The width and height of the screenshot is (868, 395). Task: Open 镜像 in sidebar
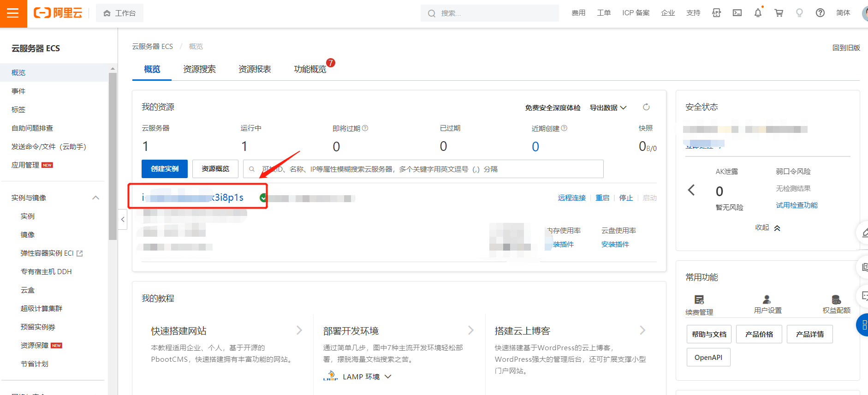[x=28, y=235]
